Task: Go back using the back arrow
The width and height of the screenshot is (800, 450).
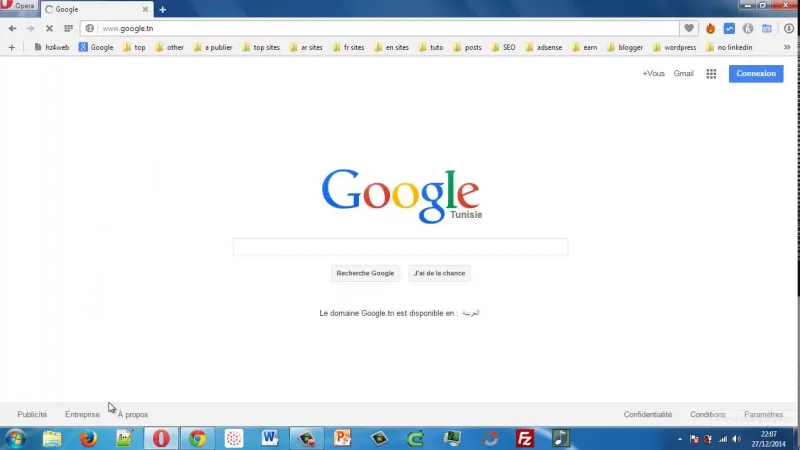Action: (x=12, y=28)
